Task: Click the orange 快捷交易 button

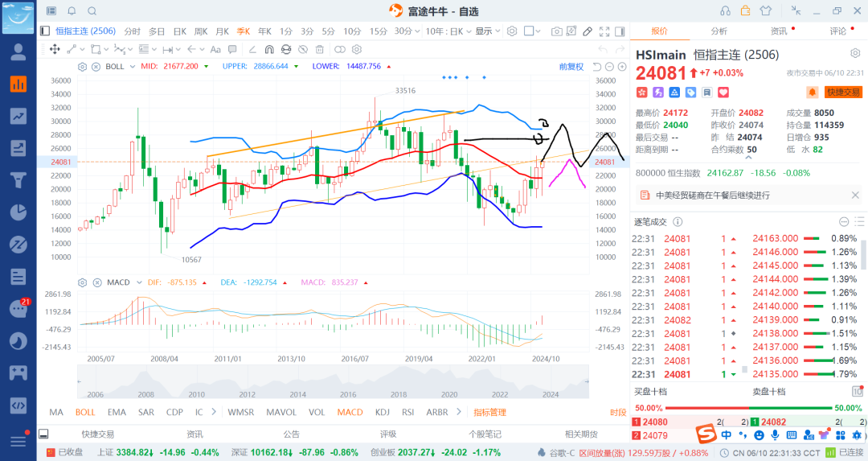Action: [x=843, y=93]
